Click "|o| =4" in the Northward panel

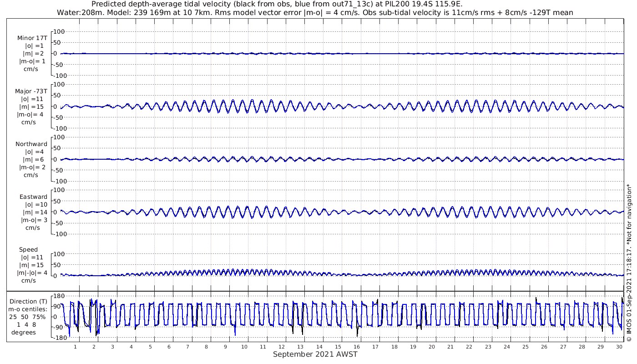(x=34, y=152)
